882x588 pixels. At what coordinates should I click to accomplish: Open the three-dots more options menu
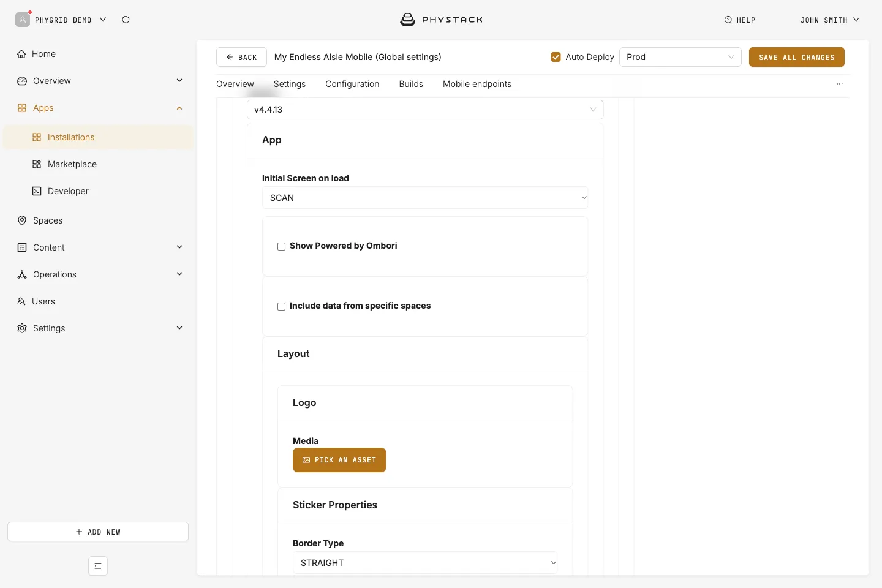pyautogui.click(x=840, y=84)
